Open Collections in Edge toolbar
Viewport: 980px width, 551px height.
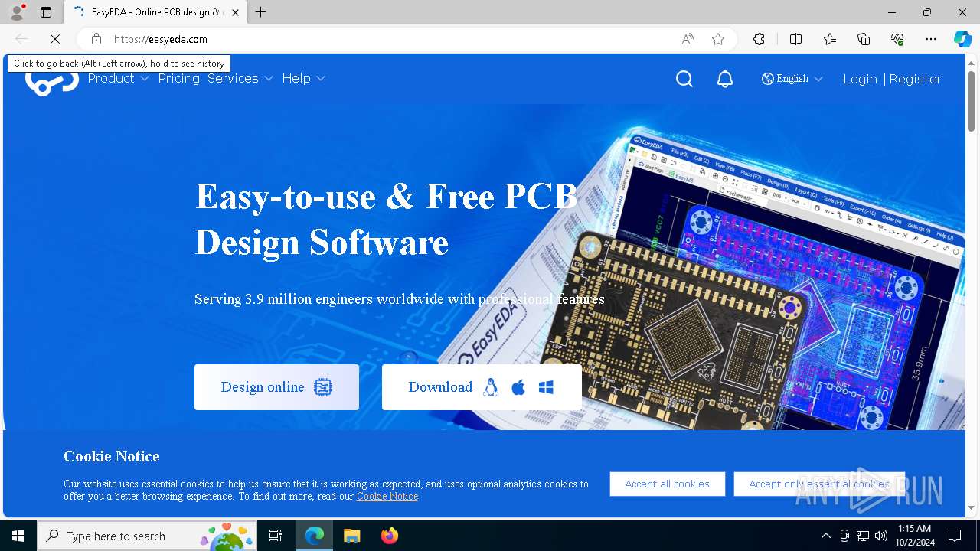(x=864, y=39)
